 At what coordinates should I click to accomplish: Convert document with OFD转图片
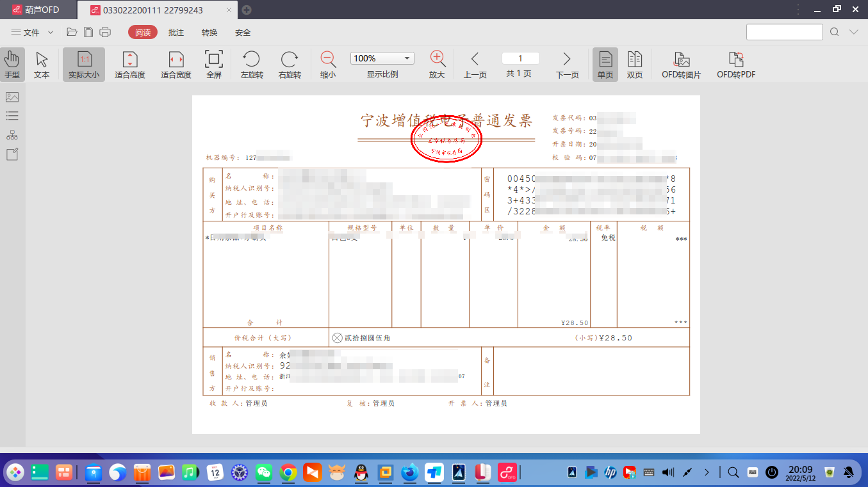[x=682, y=65]
